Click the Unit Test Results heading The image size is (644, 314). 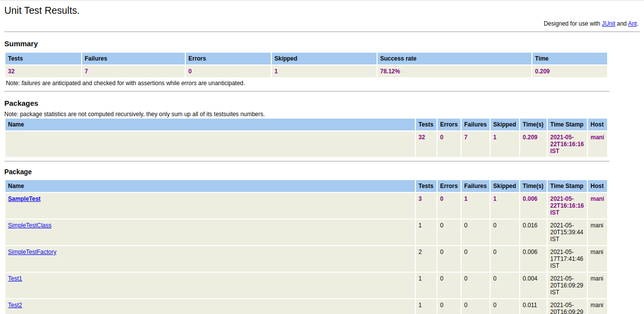point(41,10)
